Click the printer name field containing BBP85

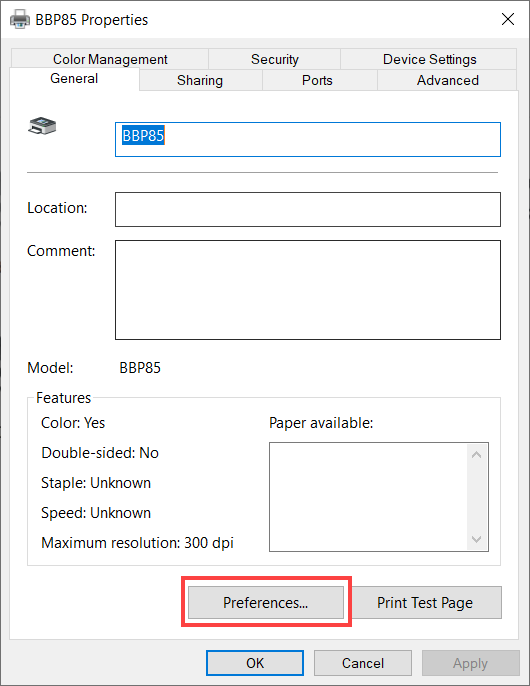point(308,139)
